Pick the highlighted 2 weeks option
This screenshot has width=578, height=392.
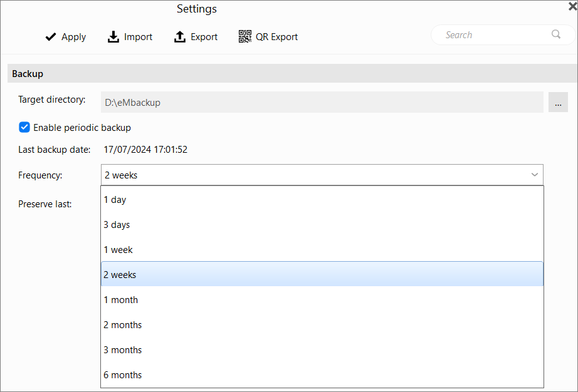pos(322,274)
